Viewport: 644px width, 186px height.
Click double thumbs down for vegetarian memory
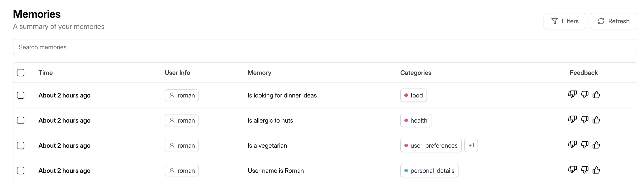coord(572,145)
